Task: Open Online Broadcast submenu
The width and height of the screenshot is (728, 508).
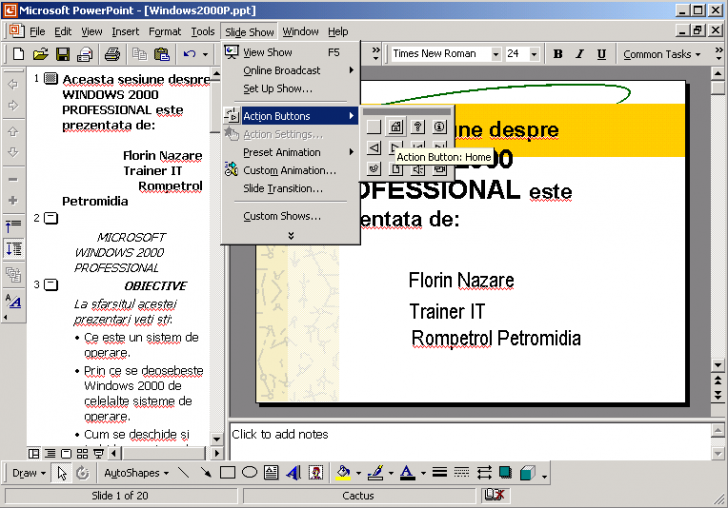Action: click(x=291, y=70)
